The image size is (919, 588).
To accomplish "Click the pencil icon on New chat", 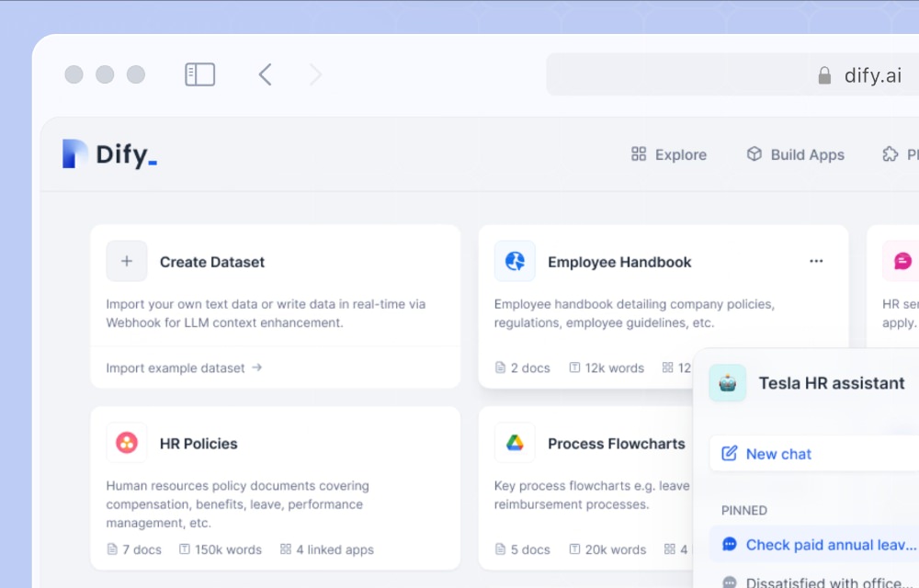I will (729, 453).
